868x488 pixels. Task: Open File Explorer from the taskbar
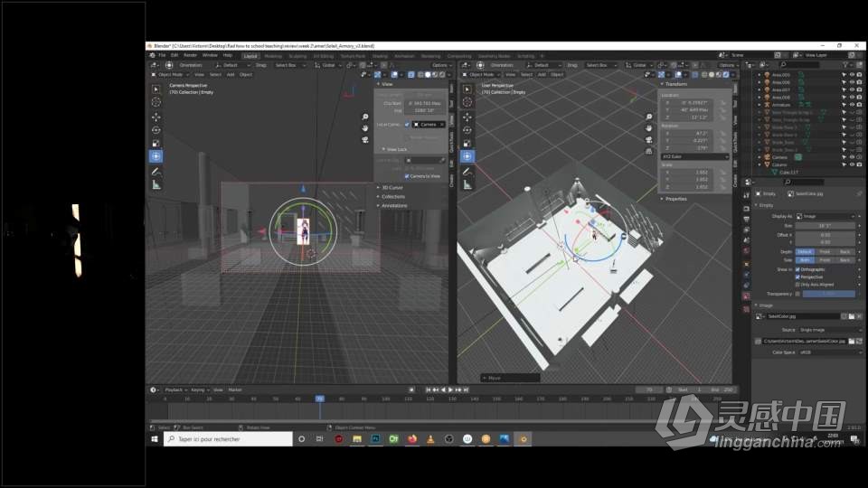(357, 439)
